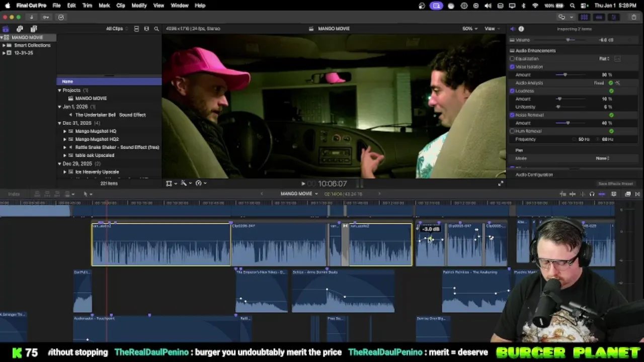Expand the Mango Mugshot HQ clip
644x362 pixels.
pyautogui.click(x=64, y=131)
